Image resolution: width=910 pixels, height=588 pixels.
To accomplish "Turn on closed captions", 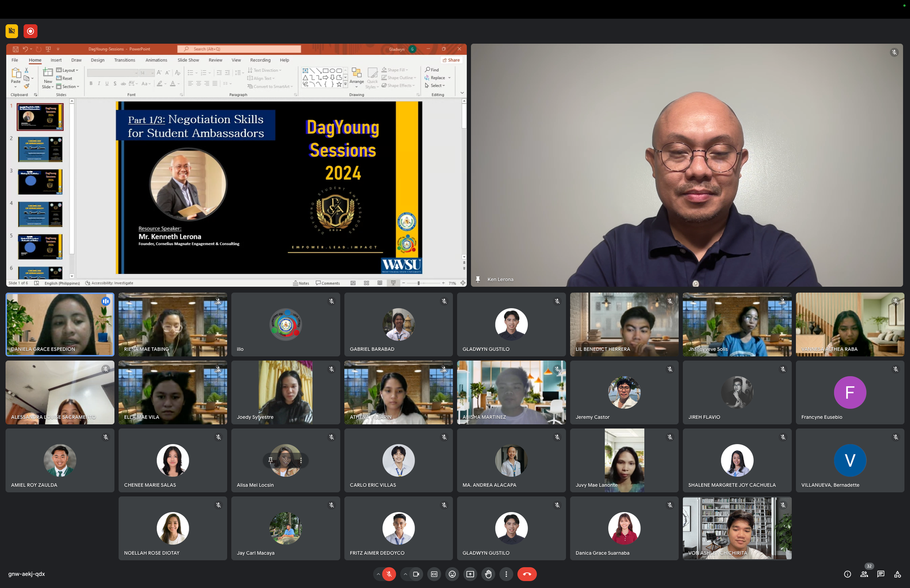I will click(434, 574).
